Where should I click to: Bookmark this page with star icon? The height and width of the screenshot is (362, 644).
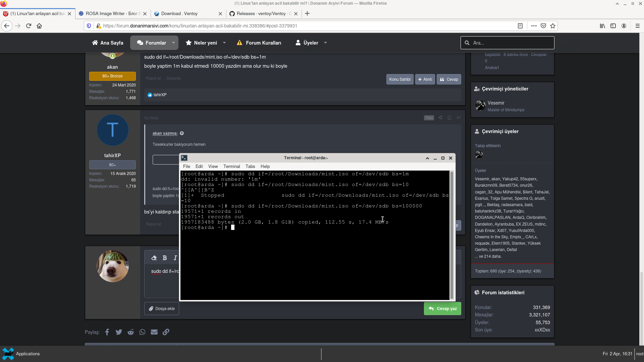(x=553, y=26)
